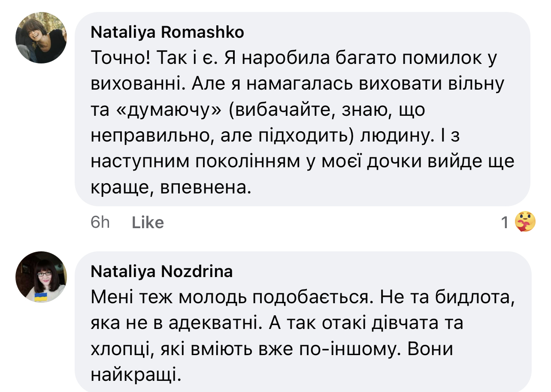
Task: Visit Nataliya Romashko's name link
Action: [167, 32]
